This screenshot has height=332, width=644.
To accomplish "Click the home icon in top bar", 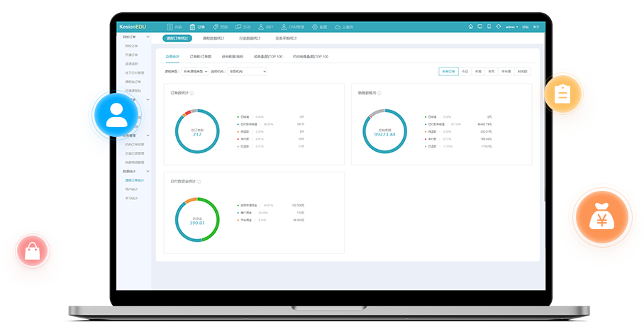I will click(x=470, y=26).
